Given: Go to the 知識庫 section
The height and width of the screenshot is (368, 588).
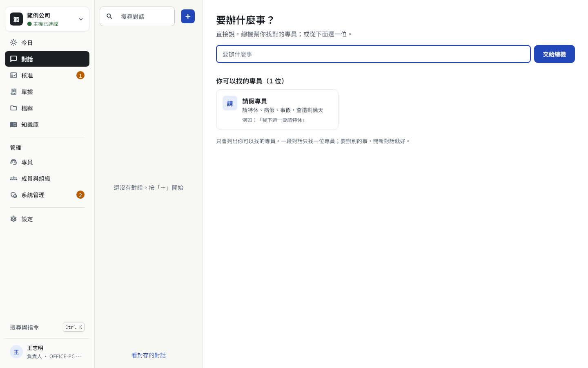Looking at the screenshot, I should point(47,124).
